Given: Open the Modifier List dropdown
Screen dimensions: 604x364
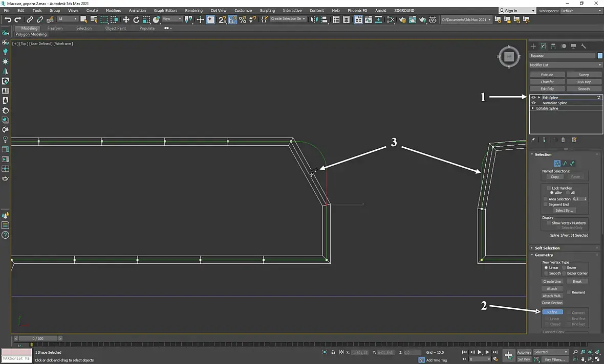Looking at the screenshot, I should (x=566, y=65).
